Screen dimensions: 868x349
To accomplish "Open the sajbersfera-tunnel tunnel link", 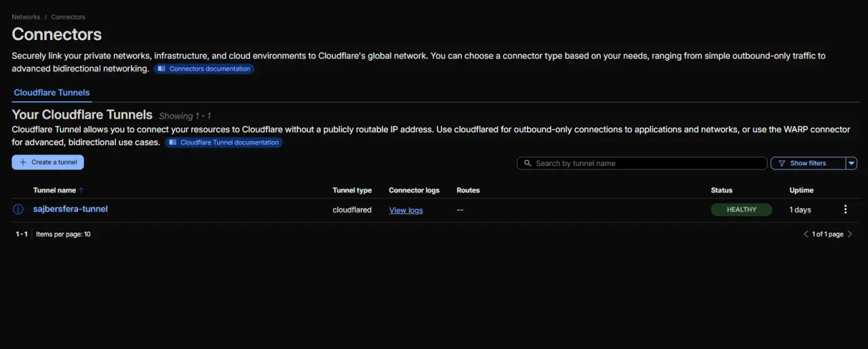I will (x=71, y=209).
